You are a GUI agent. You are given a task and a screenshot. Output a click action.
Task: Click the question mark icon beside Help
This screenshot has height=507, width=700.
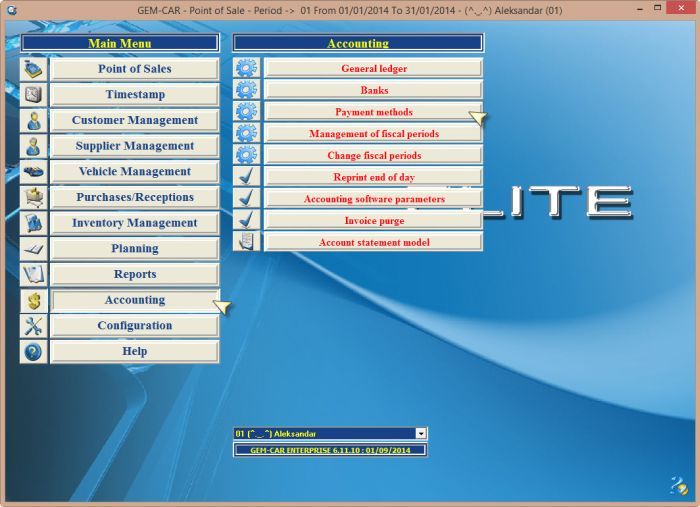click(33, 352)
